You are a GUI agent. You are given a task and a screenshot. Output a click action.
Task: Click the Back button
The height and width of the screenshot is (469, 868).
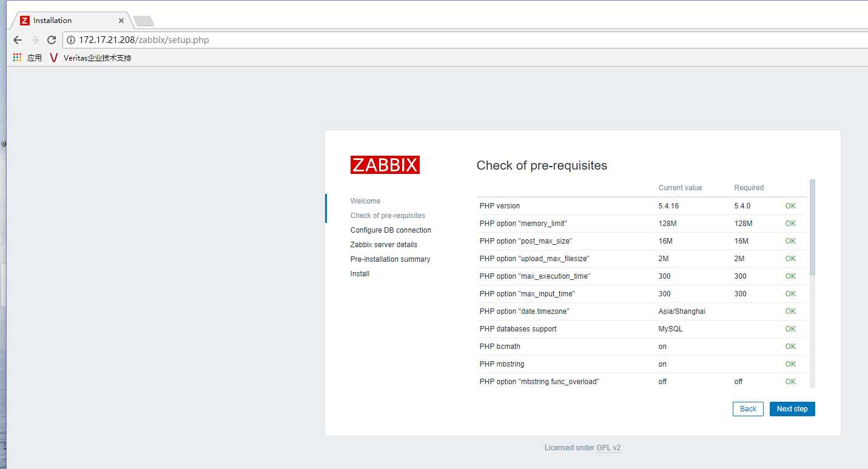coord(748,409)
